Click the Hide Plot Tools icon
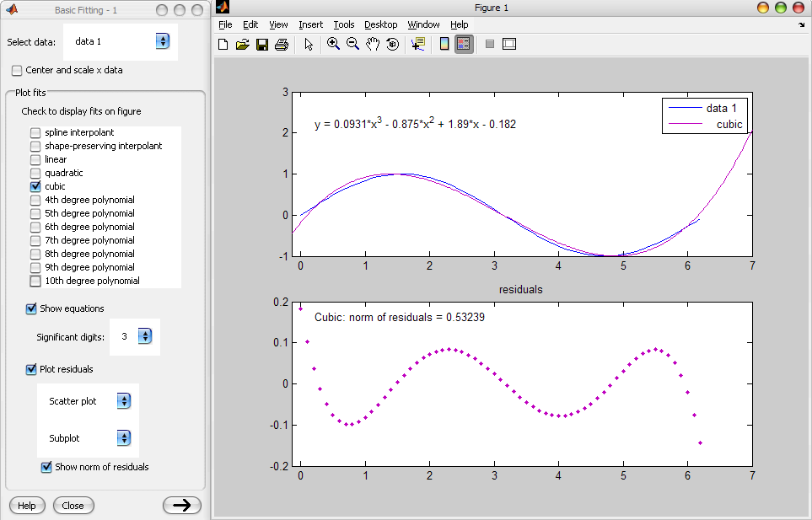 490,45
